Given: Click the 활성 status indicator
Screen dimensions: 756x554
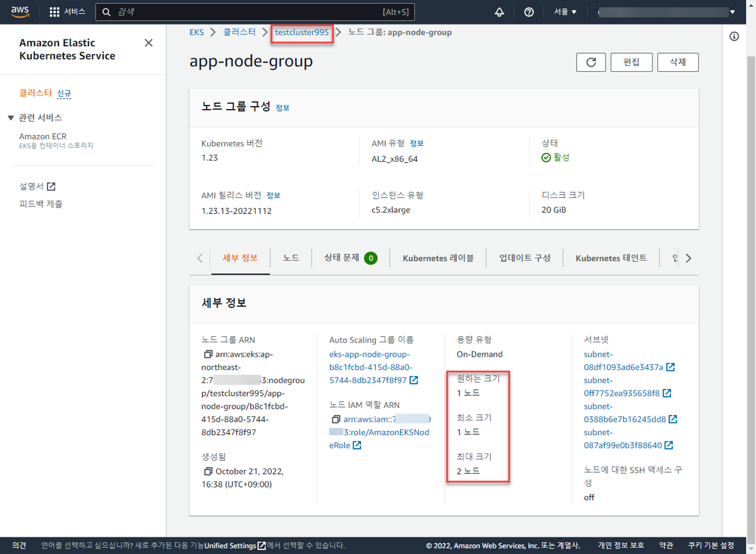Looking at the screenshot, I should [x=555, y=158].
